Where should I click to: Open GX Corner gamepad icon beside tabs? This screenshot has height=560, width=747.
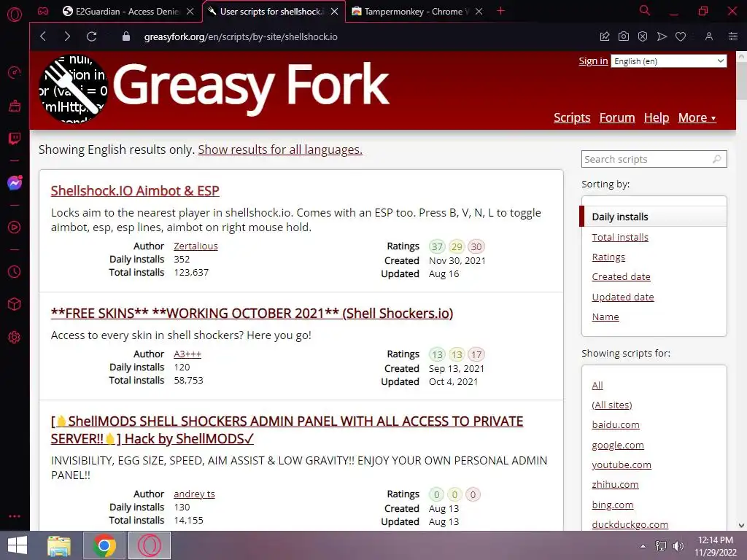43,11
